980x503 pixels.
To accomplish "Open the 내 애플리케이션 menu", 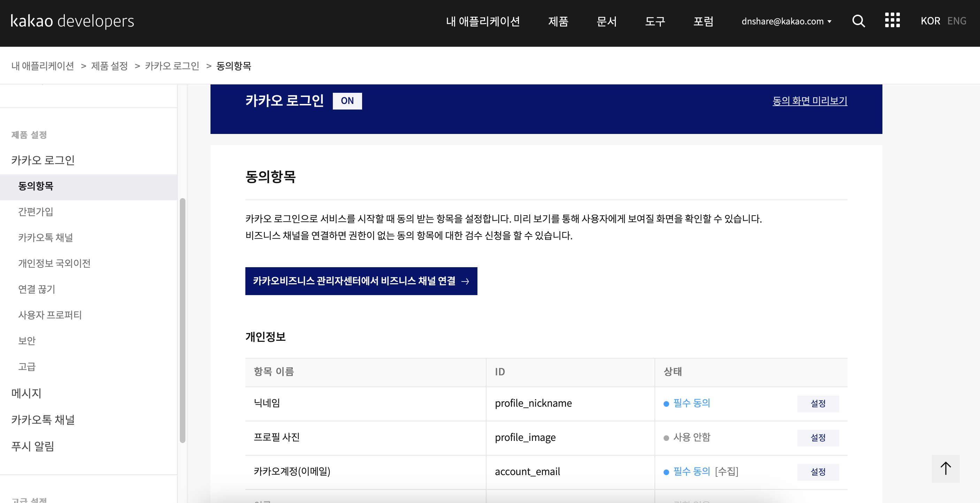I will click(483, 21).
